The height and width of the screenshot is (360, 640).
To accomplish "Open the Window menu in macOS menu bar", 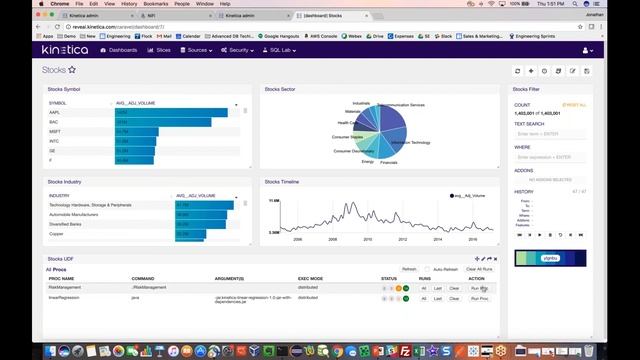I will click(x=204, y=4).
